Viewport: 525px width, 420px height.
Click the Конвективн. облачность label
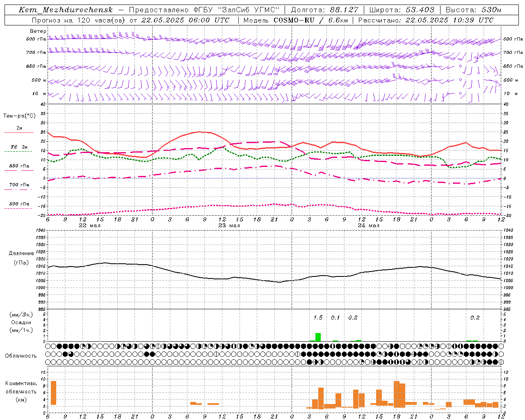coord(21,388)
